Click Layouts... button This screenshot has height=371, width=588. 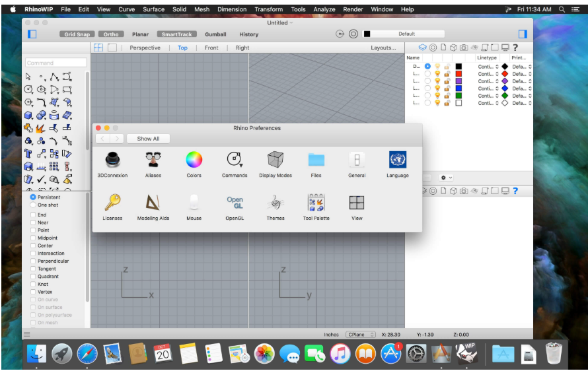383,48
